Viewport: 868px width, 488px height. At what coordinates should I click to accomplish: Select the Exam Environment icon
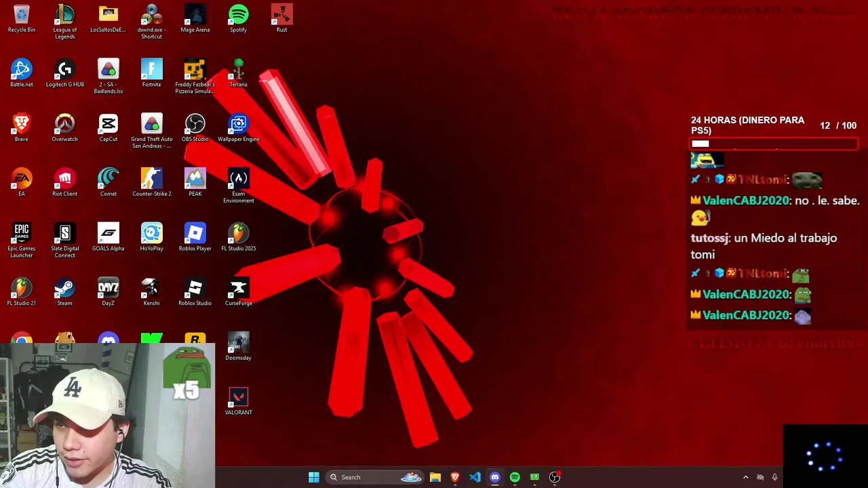pos(239,186)
